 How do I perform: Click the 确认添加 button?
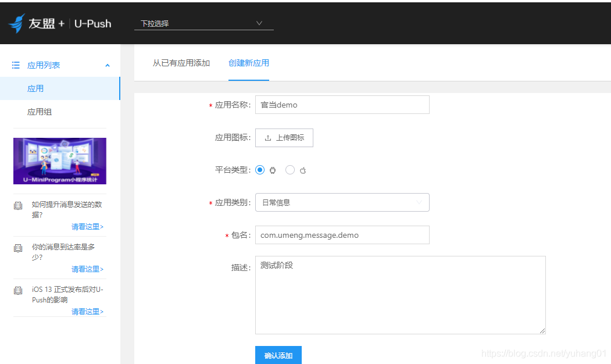point(278,355)
